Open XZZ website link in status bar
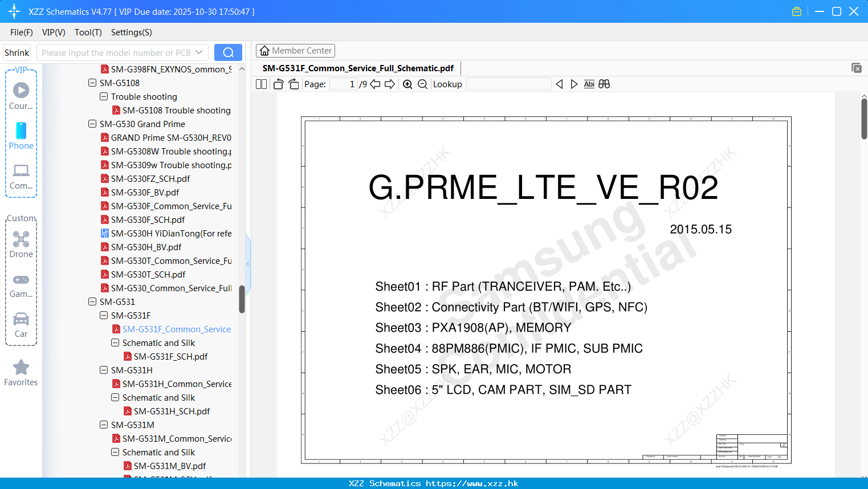The height and width of the screenshot is (489, 868). point(472,483)
